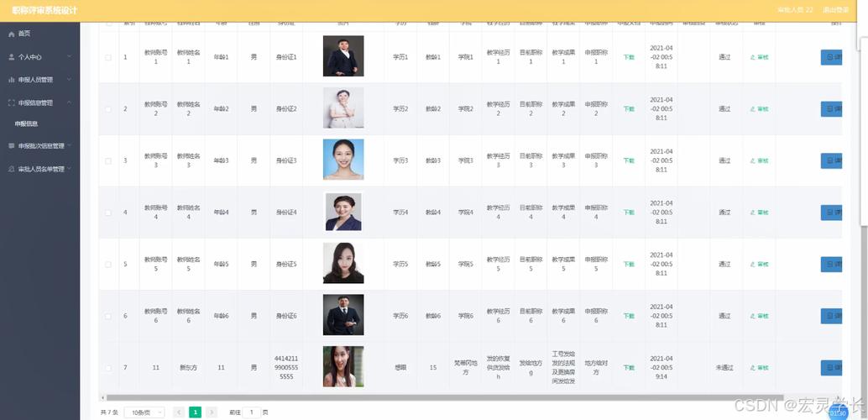Screen dimensions: 868x420
Task: Collapse the 申报信息管理 chevron
Action: tap(69, 103)
